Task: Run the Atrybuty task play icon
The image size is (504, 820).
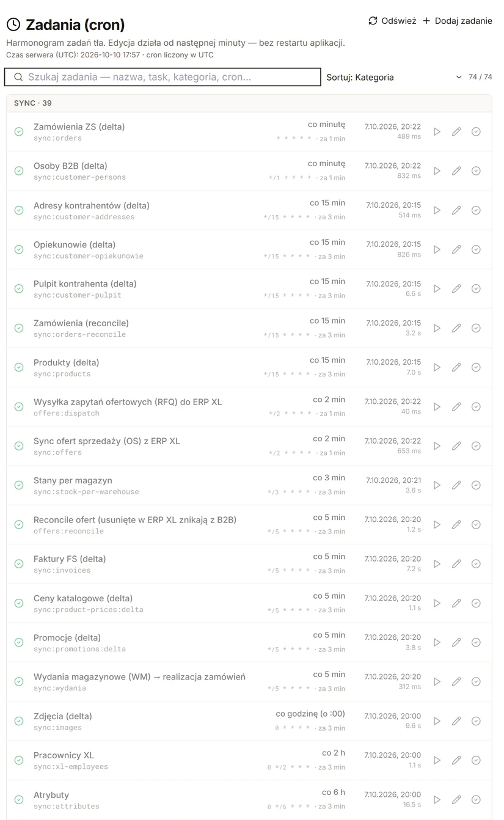Action: click(437, 800)
